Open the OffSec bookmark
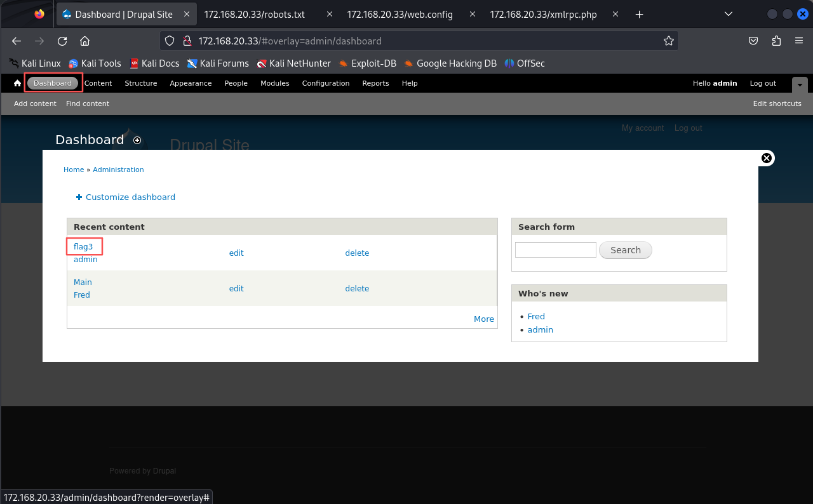 (525, 63)
